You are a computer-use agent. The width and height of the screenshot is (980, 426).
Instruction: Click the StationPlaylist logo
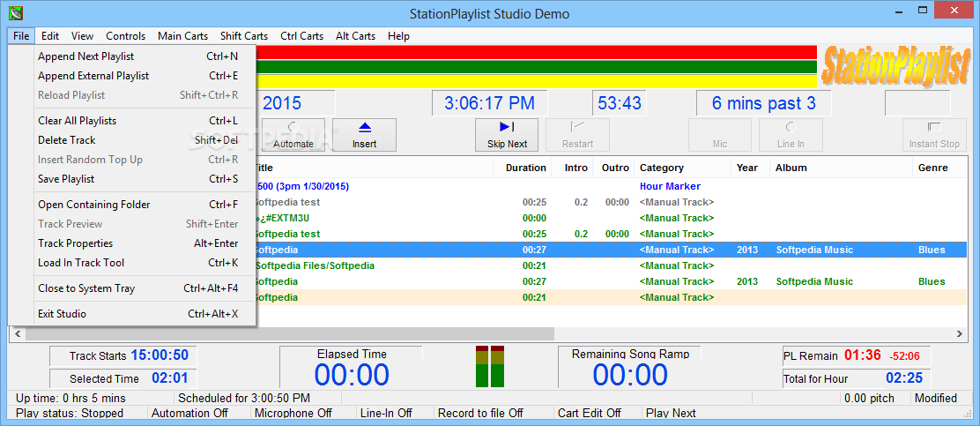click(895, 66)
